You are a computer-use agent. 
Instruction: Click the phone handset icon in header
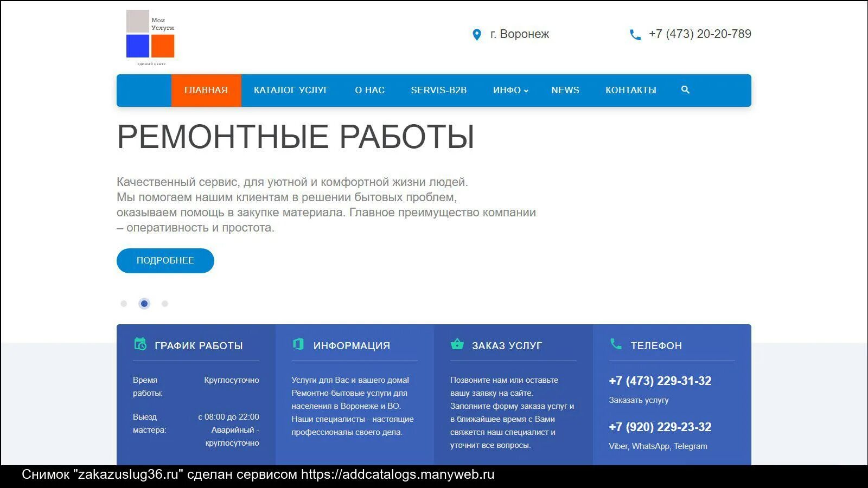click(635, 35)
